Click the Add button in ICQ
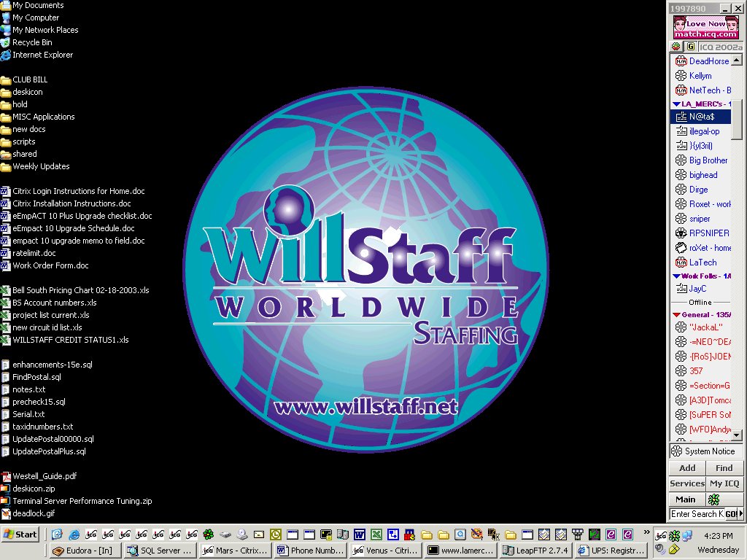The image size is (747, 560). pyautogui.click(x=687, y=468)
